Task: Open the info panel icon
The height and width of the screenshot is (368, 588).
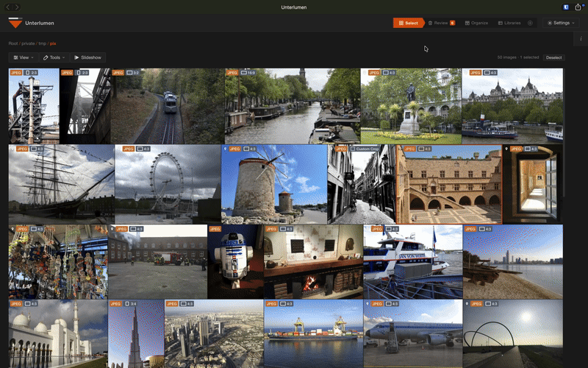Action: pos(581,39)
